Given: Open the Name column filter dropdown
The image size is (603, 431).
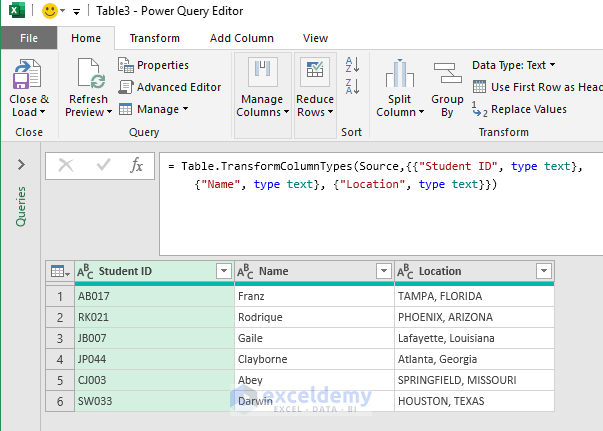Looking at the screenshot, I should click(383, 271).
